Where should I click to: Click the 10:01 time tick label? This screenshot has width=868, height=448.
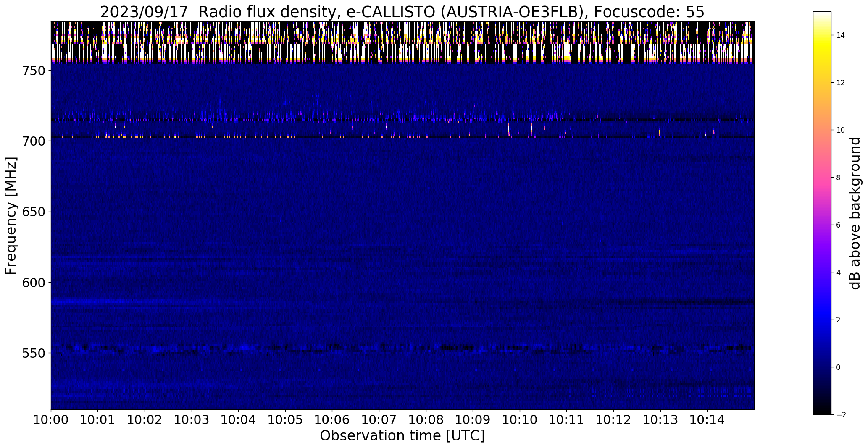point(98,419)
